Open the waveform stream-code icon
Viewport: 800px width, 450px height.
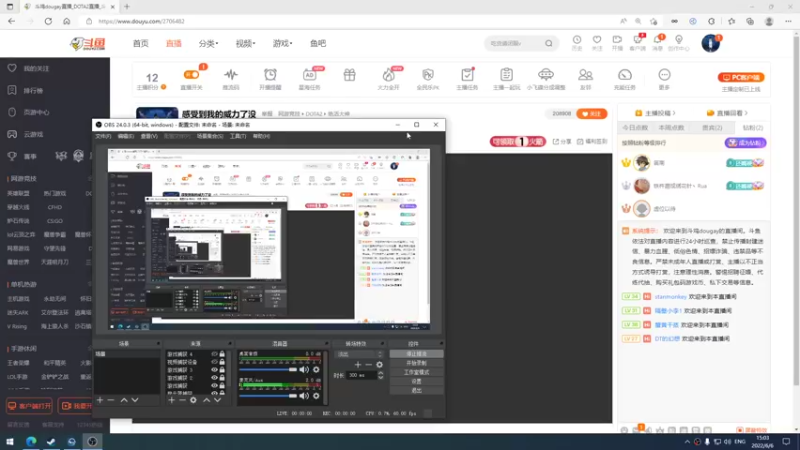[x=231, y=74]
